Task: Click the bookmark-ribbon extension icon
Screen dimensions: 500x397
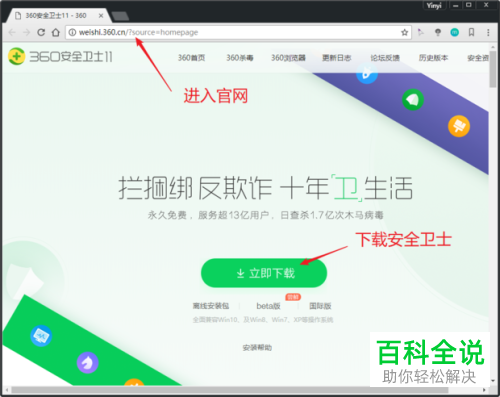Action: pyautogui.click(x=471, y=32)
